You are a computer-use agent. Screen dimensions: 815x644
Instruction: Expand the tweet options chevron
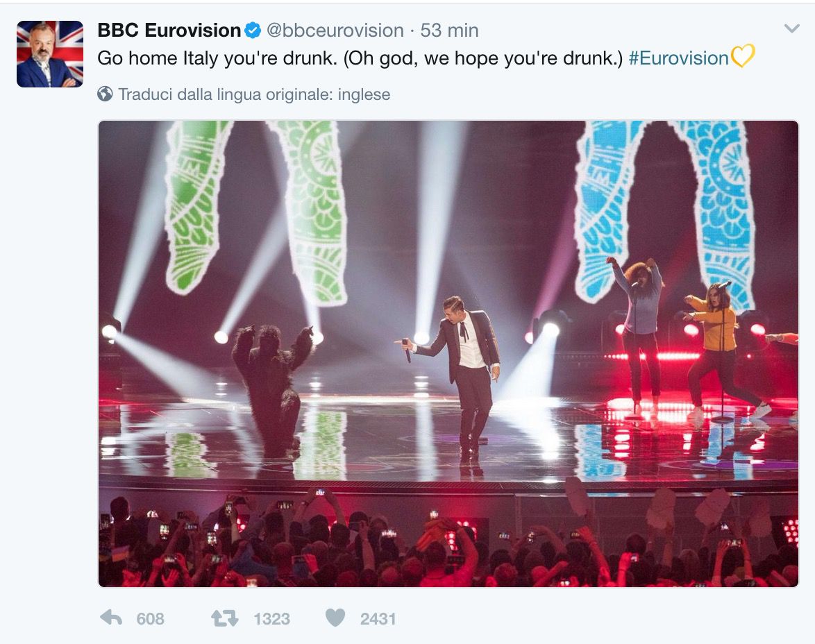pos(791,28)
